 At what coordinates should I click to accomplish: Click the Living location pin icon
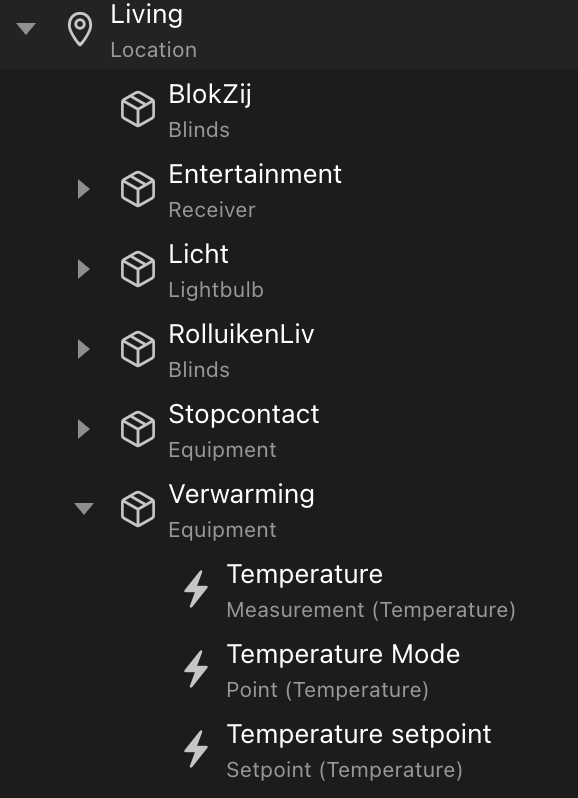pos(80,30)
